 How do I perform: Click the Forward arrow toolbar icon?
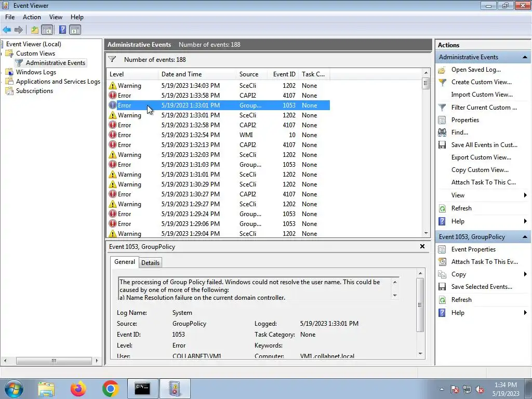(19, 30)
